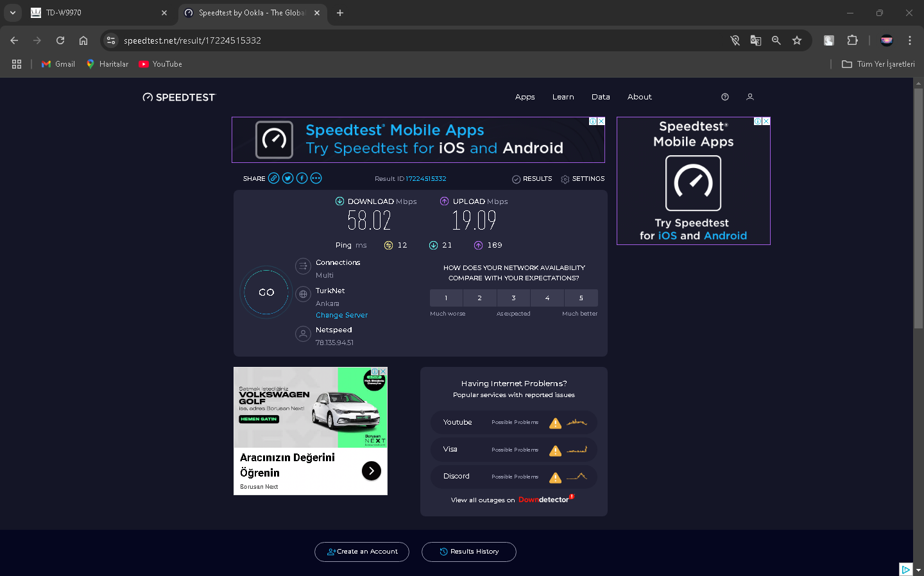The image size is (924, 576).
Task: Click the Volkswagen Golf ad arrow button
Action: point(372,471)
